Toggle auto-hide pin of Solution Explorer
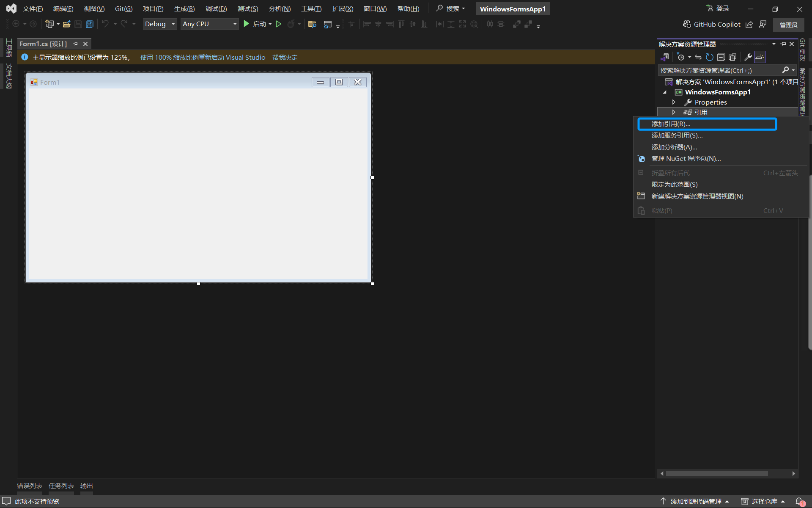 point(783,44)
